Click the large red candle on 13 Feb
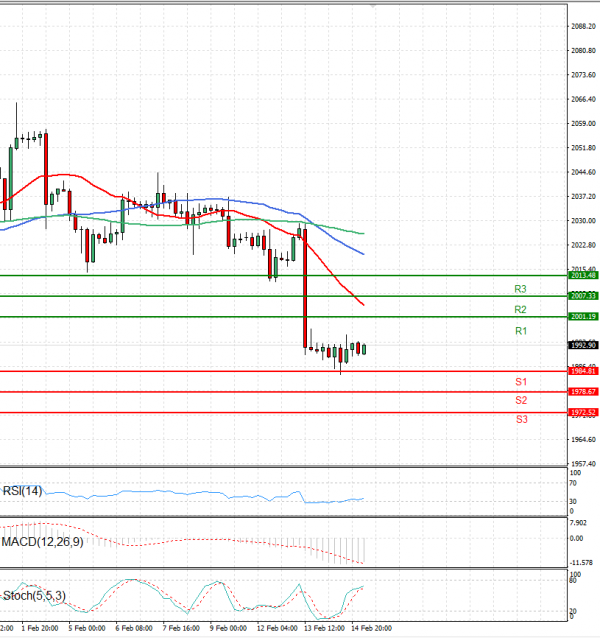The image size is (600, 638). pyautogui.click(x=305, y=288)
